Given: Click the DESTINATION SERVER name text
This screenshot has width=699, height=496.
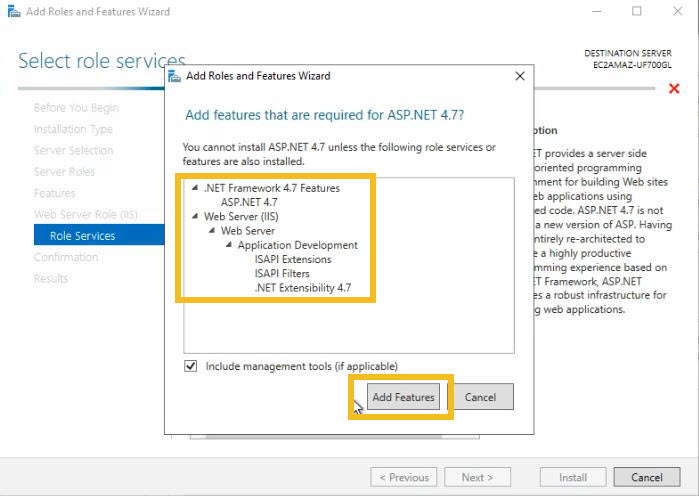Looking at the screenshot, I should 632,65.
